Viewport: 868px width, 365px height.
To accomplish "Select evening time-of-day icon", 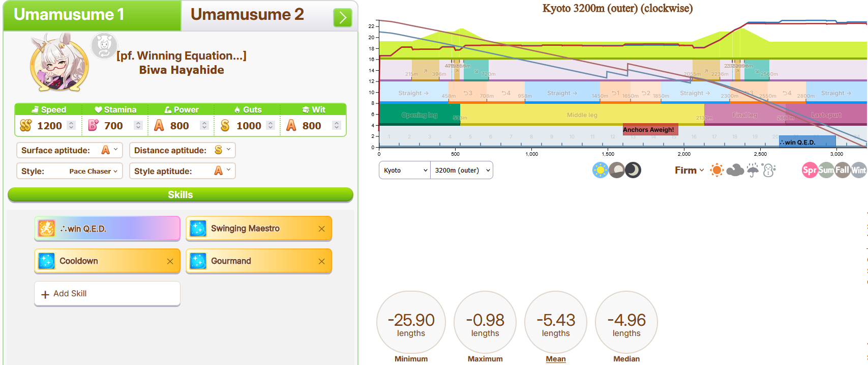I will click(617, 170).
